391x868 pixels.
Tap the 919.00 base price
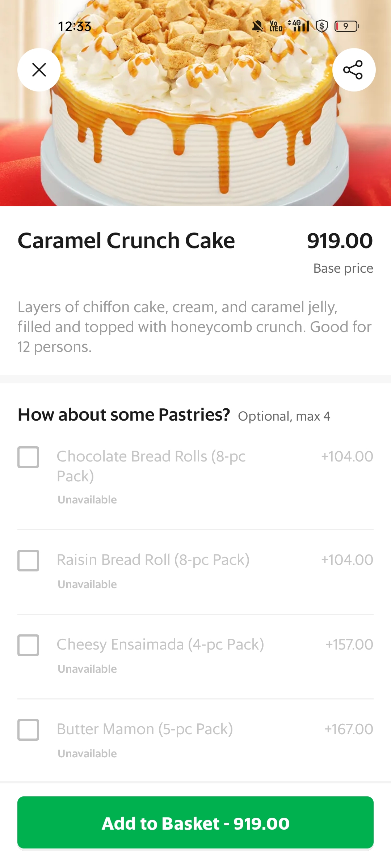tap(340, 241)
